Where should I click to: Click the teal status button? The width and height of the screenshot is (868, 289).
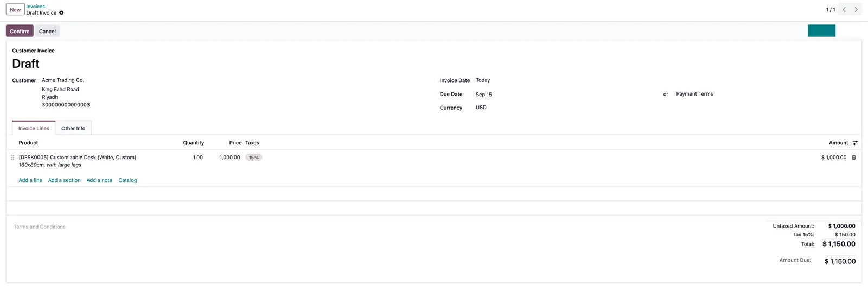[x=821, y=31]
